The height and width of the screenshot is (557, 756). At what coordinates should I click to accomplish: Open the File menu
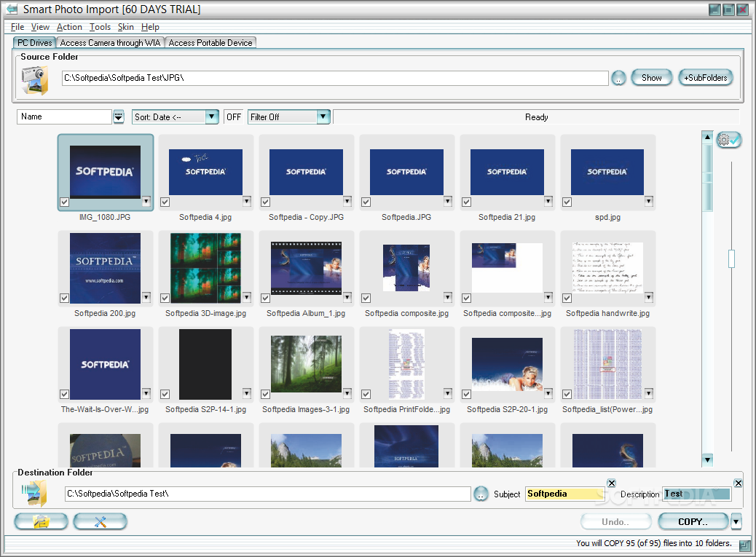tap(17, 27)
